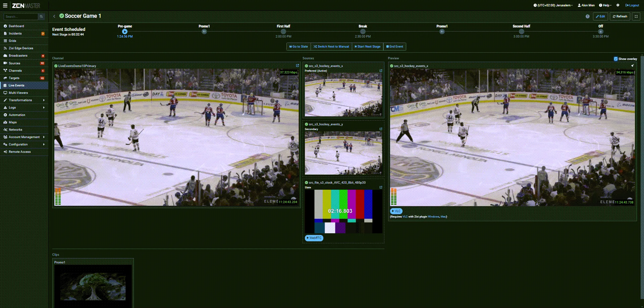Screen dimensions: 644x308
Task: Click the sidebar search input field
Action: (x=21, y=16)
